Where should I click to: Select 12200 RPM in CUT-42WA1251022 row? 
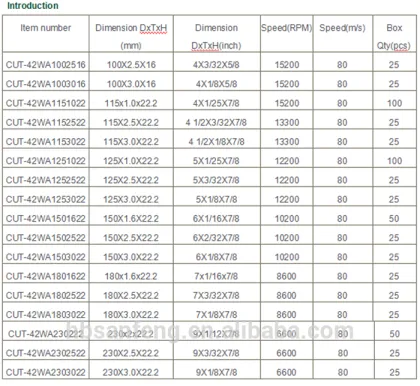287,161
